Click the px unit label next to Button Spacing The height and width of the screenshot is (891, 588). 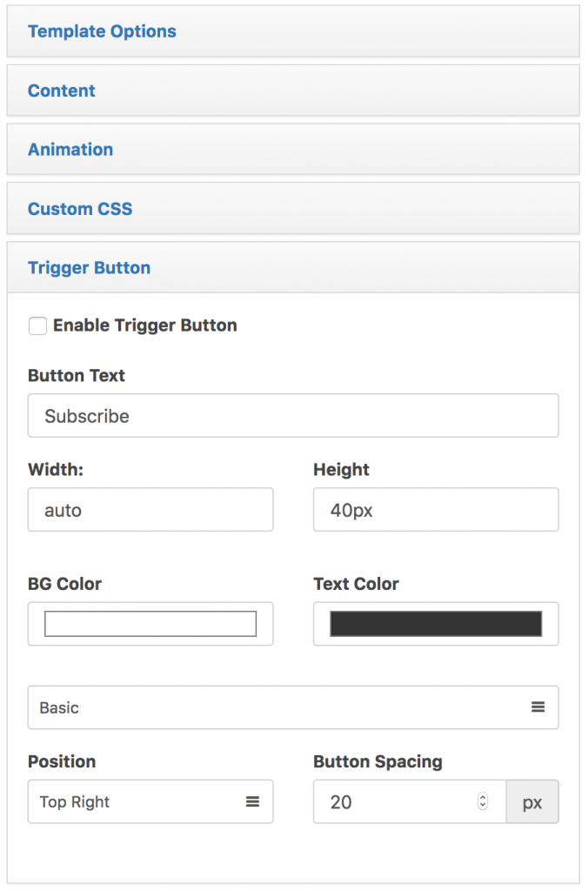(x=532, y=801)
